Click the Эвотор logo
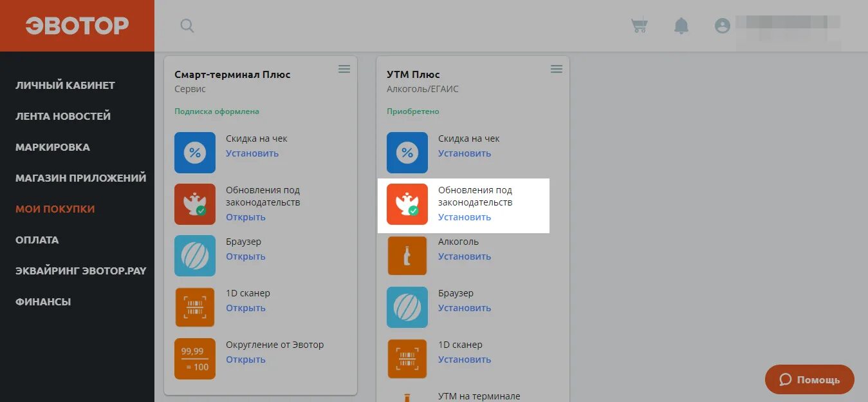Screen dimensions: 868x402 77,26
